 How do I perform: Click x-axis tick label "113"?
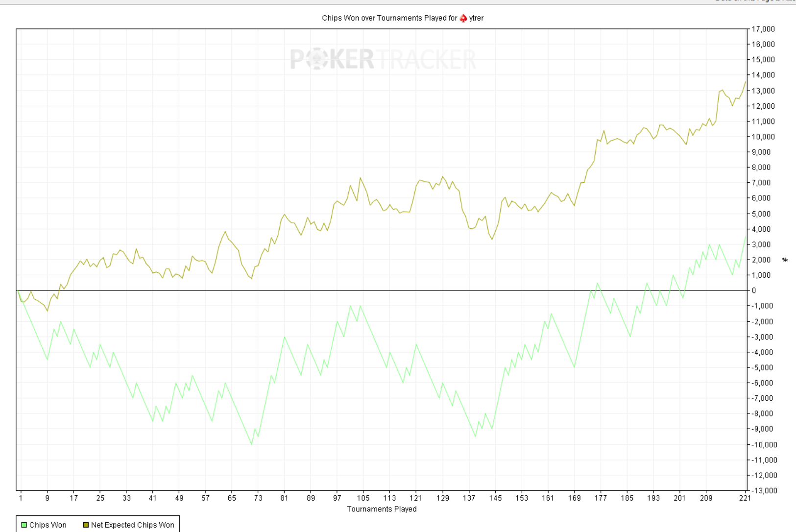point(390,498)
